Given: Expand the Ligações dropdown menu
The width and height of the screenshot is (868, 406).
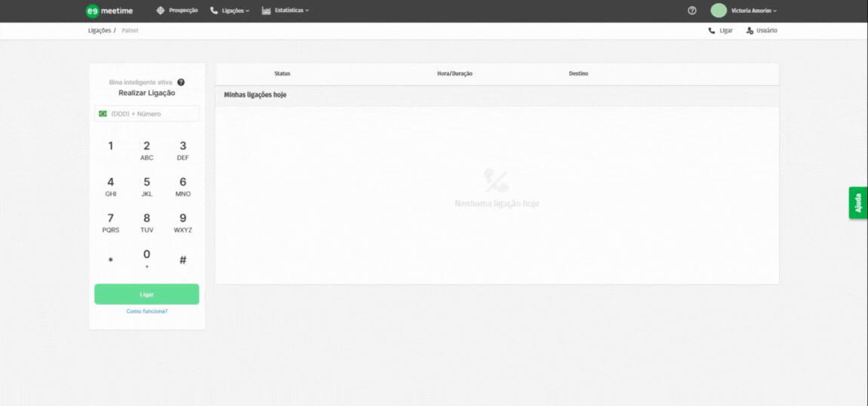Looking at the screenshot, I should [x=229, y=11].
